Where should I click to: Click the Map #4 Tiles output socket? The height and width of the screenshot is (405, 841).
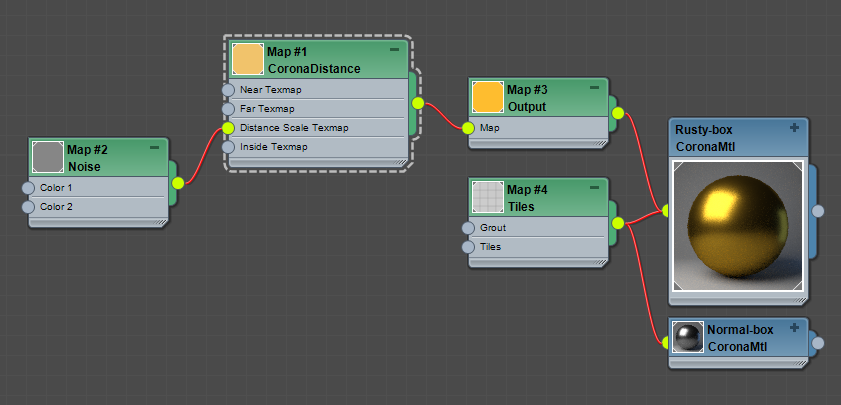[618, 223]
